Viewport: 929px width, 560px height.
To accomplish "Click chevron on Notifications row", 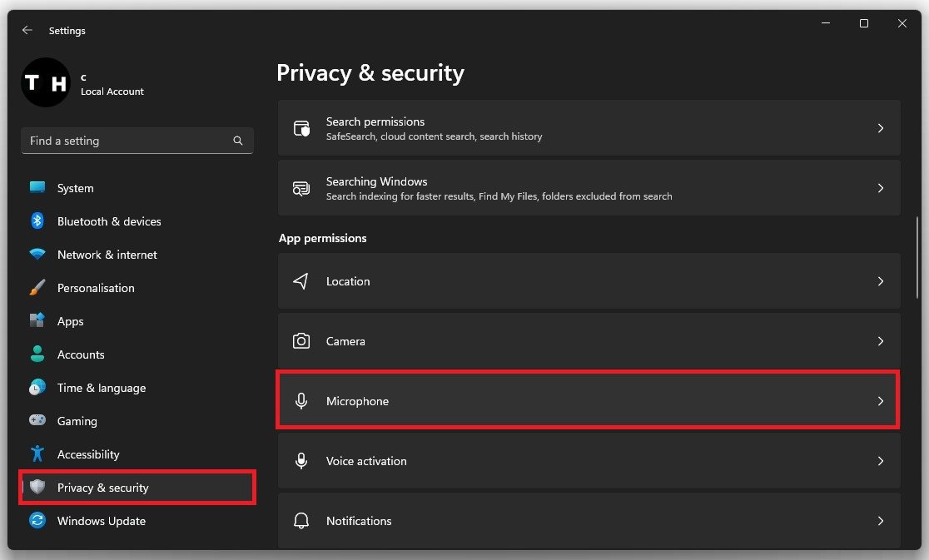I will pos(881,521).
